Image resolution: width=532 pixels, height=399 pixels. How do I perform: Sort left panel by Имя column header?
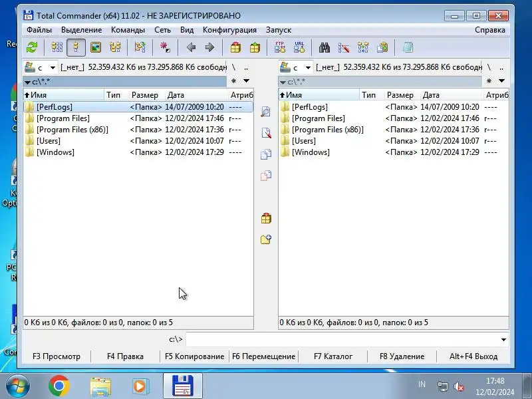[x=63, y=95]
